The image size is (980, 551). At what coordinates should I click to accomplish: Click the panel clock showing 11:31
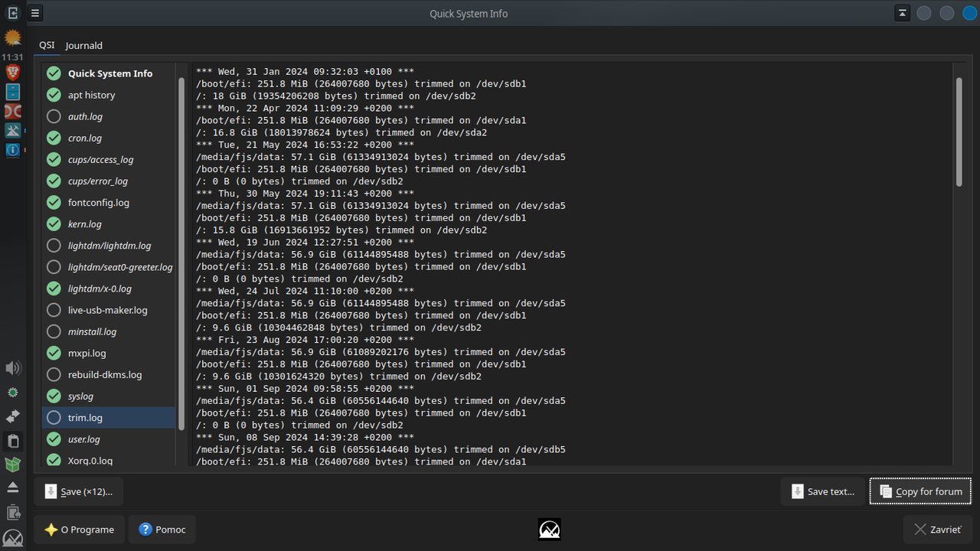pyautogui.click(x=12, y=57)
